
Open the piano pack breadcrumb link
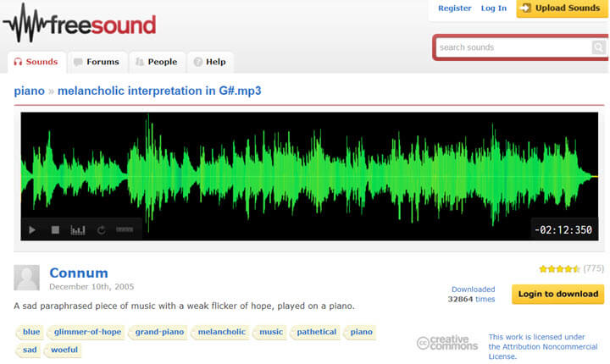coord(29,91)
